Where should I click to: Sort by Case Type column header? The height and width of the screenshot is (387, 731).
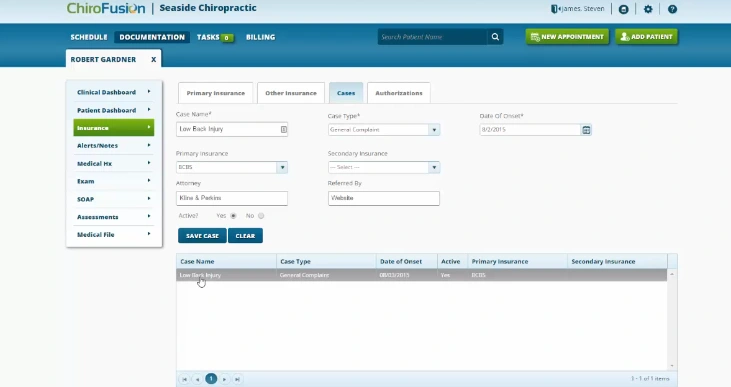click(326, 262)
